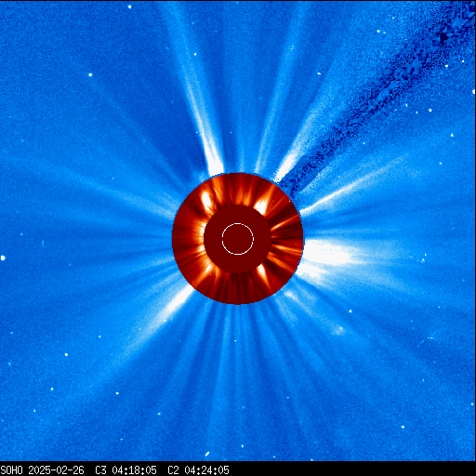Click the dark occulter pylon shadow upper right
476x476 pixels.
click(x=372, y=102)
